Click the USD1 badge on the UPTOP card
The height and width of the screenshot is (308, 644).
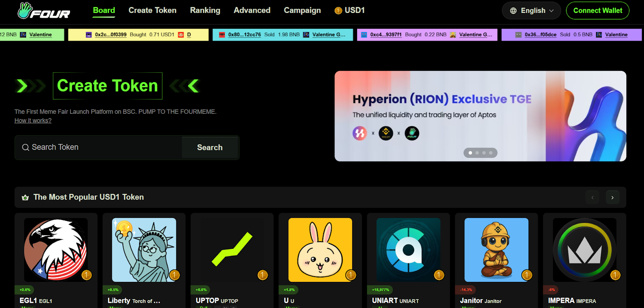[x=263, y=275]
